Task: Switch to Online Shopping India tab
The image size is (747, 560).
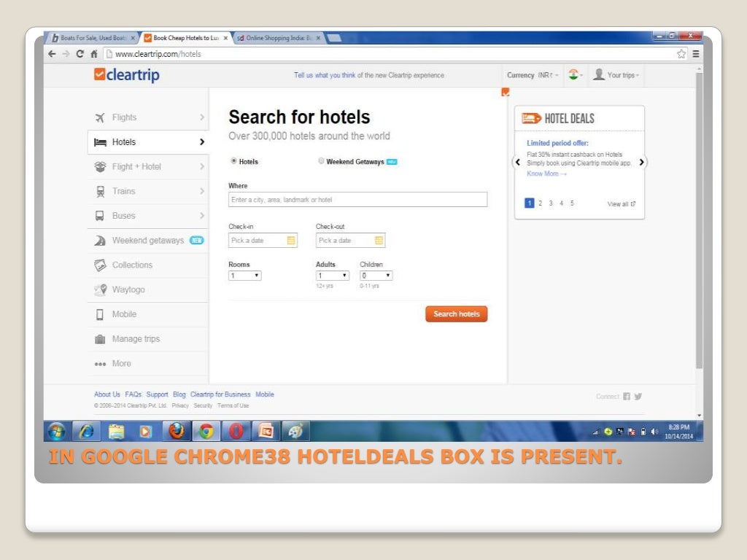Action: [x=279, y=38]
